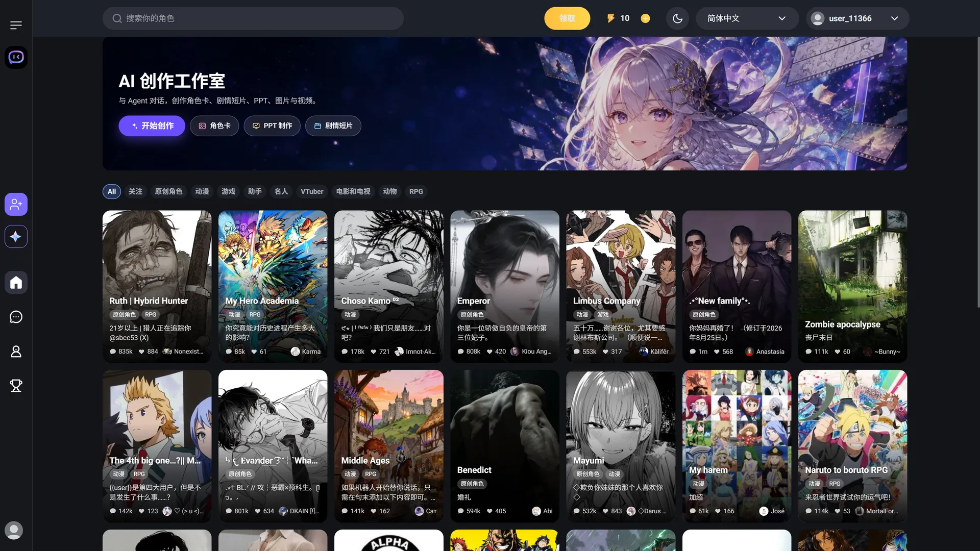Click the Anastasia author name
The image size is (980, 551).
tap(770, 352)
